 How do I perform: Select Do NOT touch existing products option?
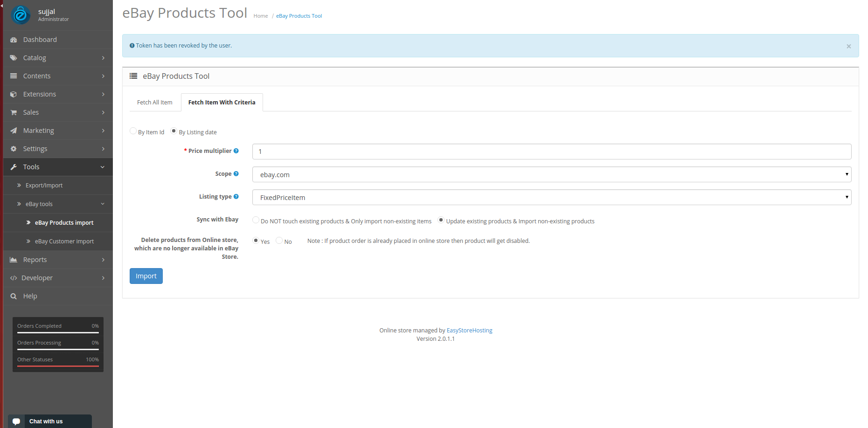coord(256,220)
